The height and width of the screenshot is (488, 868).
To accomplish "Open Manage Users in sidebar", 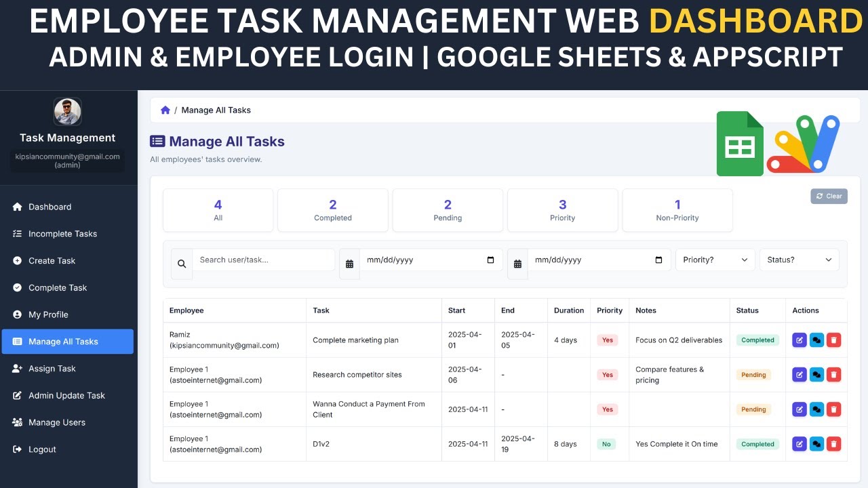I will (68, 422).
